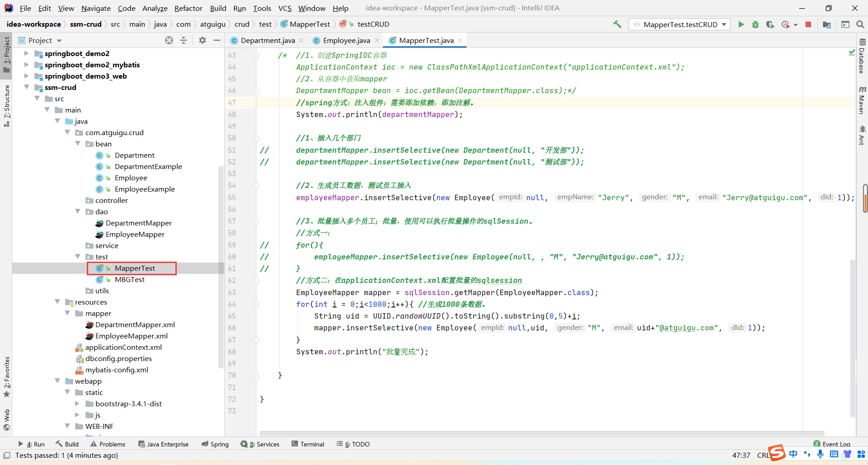Expand springboot_demo2 module
The height and width of the screenshot is (465, 868).
pyautogui.click(x=26, y=53)
